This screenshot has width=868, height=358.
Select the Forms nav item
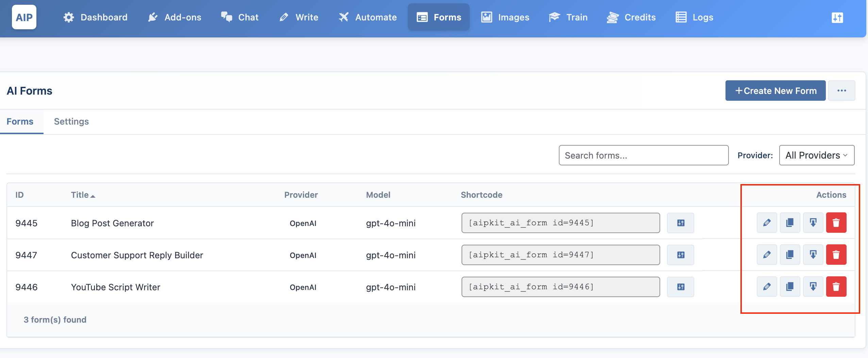tap(439, 17)
